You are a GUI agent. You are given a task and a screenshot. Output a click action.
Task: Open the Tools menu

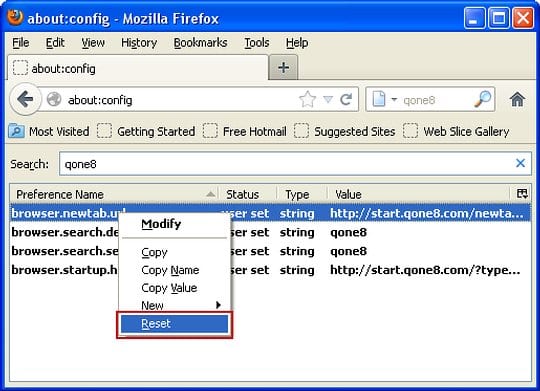point(257,43)
